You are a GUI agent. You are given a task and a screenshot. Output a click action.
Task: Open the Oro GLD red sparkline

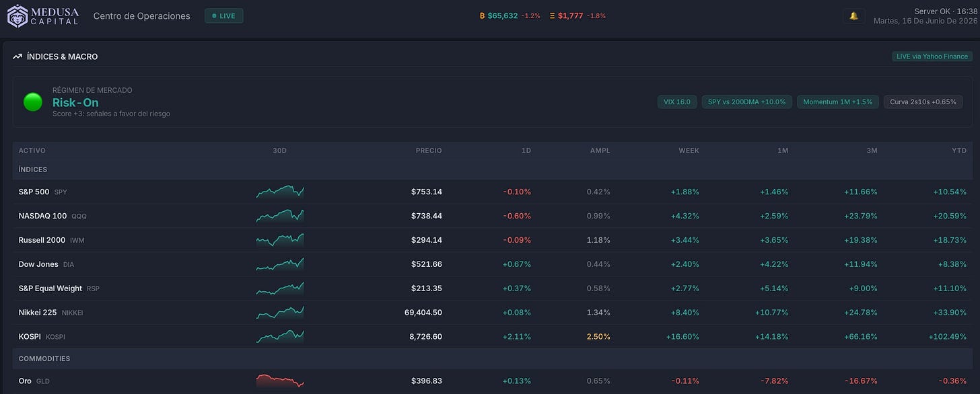point(280,381)
